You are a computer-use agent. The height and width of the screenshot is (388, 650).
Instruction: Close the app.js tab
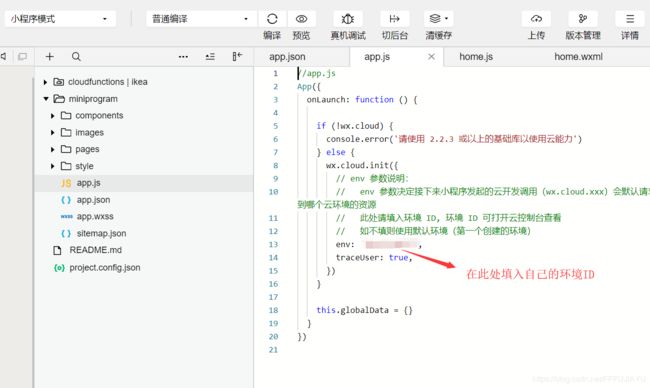point(431,57)
